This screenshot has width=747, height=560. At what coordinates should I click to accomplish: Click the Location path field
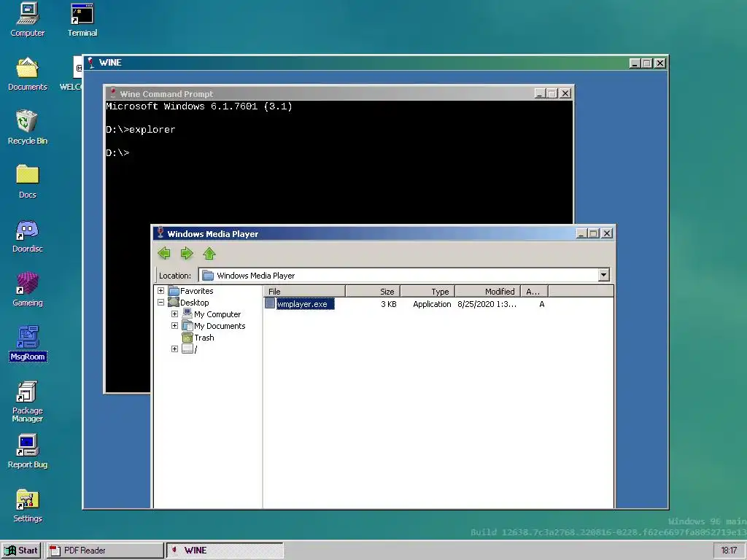[x=399, y=275]
